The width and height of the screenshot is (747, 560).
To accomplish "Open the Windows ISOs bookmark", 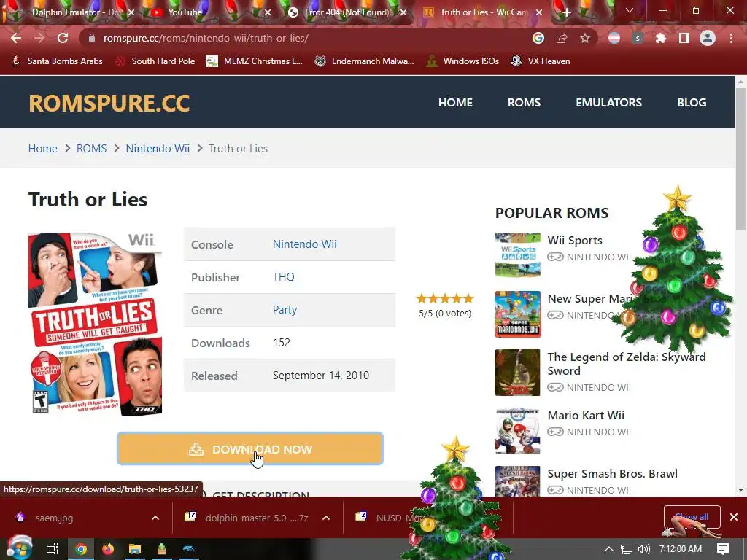I will [x=463, y=61].
